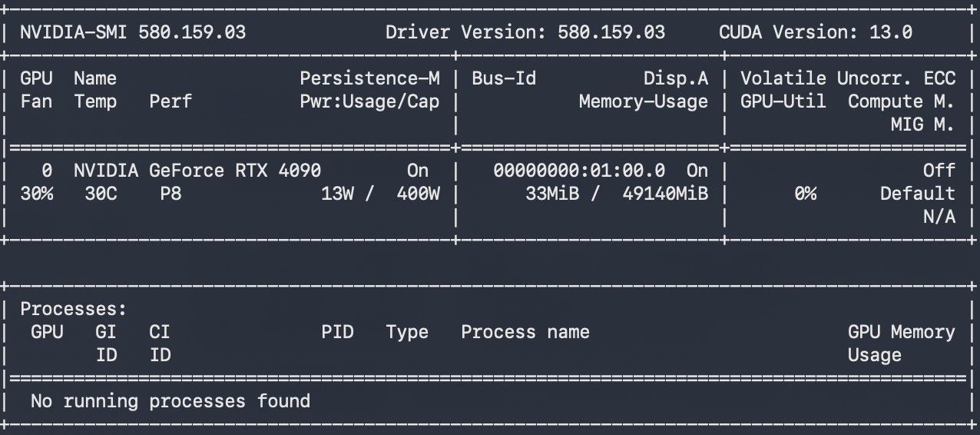Click the 30% fan speed value
This screenshot has height=435, width=980.
point(36,194)
